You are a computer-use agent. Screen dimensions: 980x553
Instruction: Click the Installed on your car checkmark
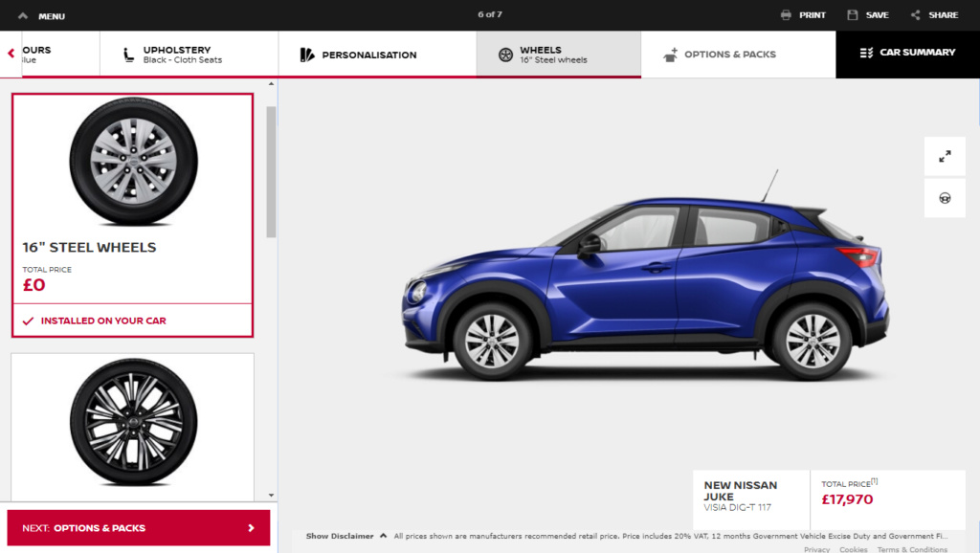pos(28,321)
